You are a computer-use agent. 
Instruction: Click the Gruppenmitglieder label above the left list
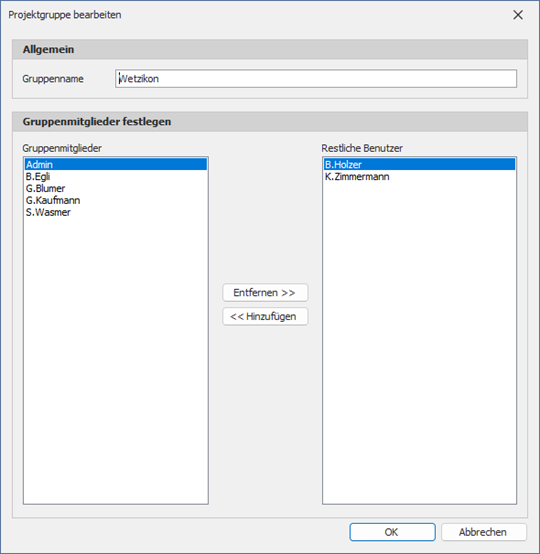pos(62,148)
